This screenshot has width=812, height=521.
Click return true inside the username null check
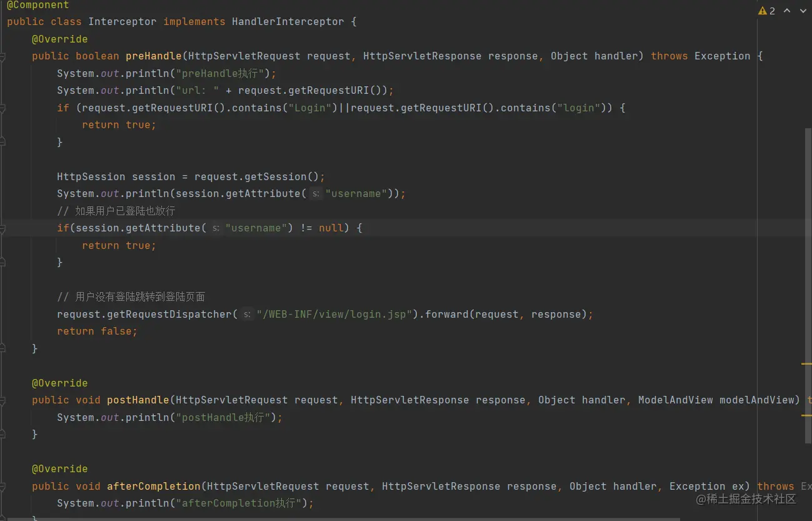click(119, 246)
